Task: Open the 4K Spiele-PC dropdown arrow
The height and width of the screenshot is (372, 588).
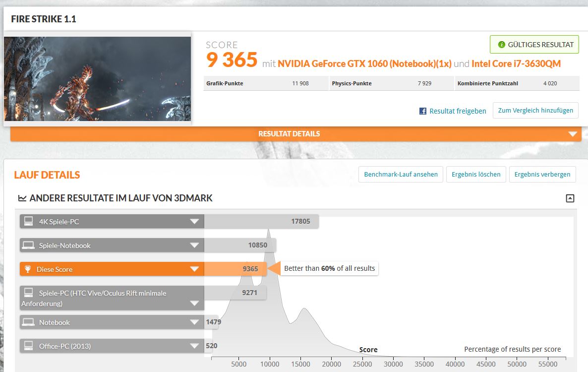Action: (194, 221)
